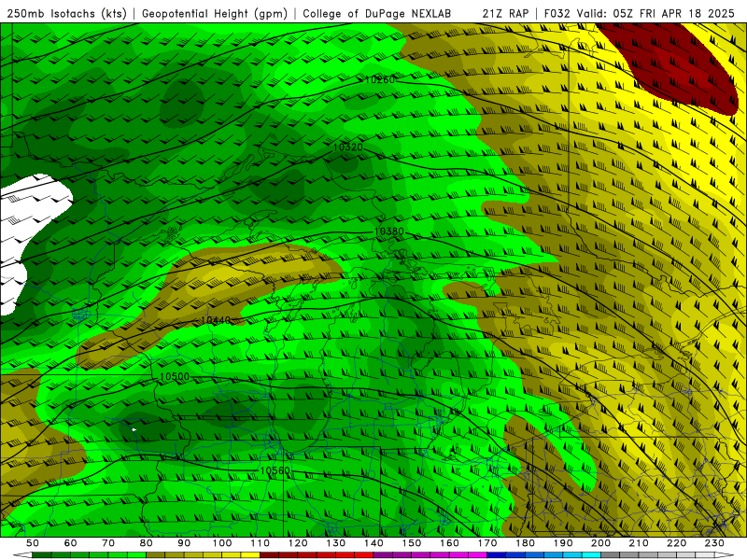
Task: Click the 10440 height contour label
Action: 216,320
